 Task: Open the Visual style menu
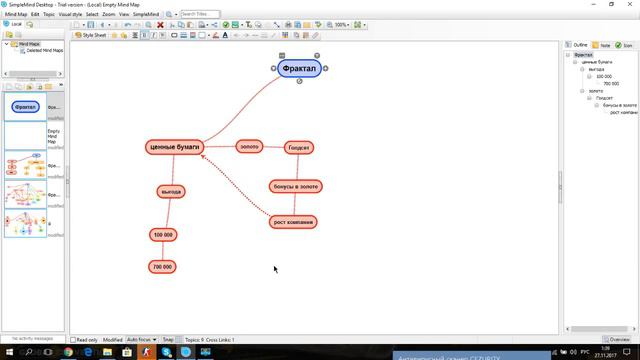[x=70, y=14]
